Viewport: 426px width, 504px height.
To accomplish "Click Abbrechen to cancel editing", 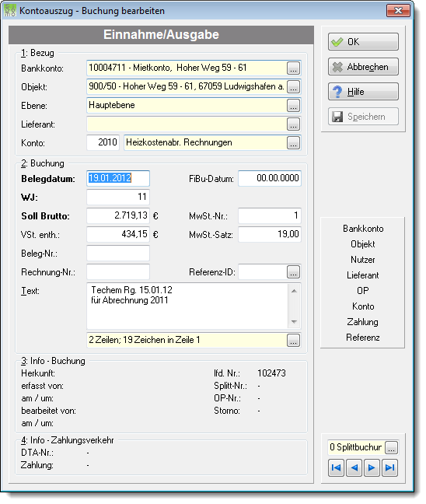I will click(x=363, y=67).
